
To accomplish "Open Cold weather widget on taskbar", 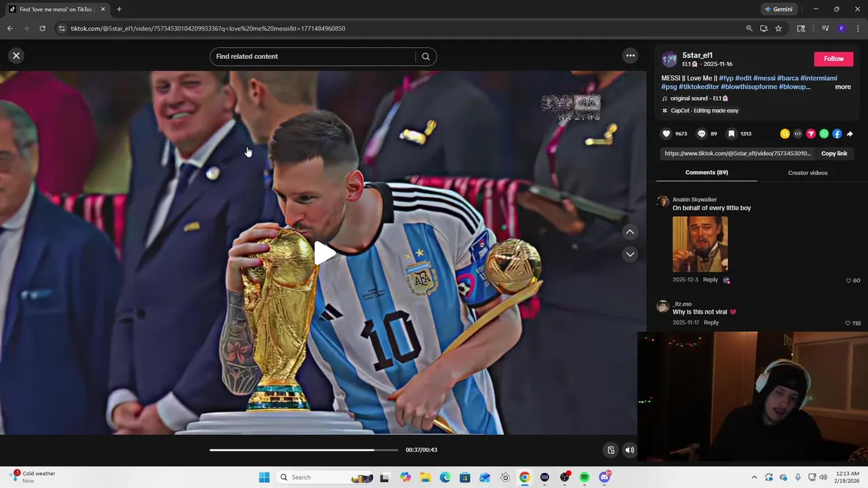I will pos(32,477).
